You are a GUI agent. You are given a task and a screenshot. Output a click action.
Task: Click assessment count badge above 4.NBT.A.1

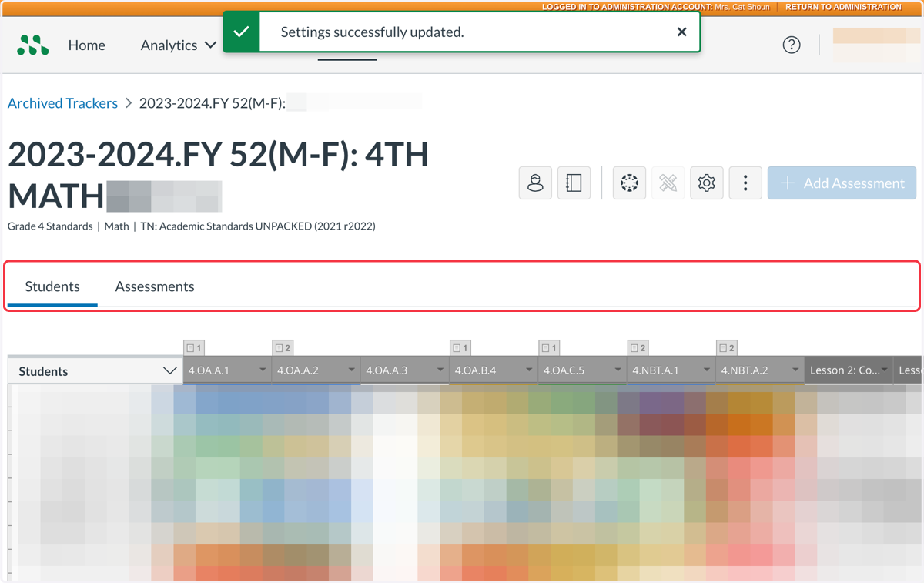coord(638,348)
